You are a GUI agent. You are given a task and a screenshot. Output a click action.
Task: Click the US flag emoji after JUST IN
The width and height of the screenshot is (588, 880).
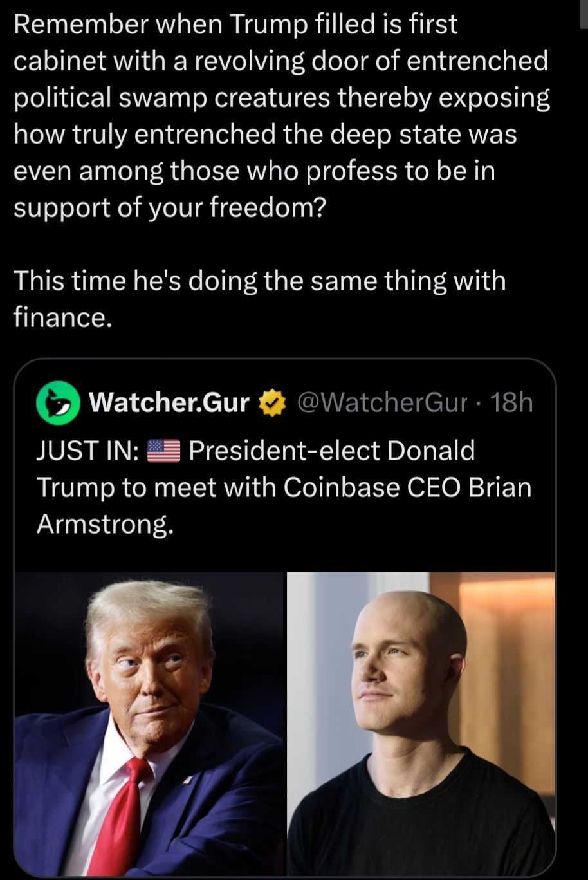click(165, 451)
